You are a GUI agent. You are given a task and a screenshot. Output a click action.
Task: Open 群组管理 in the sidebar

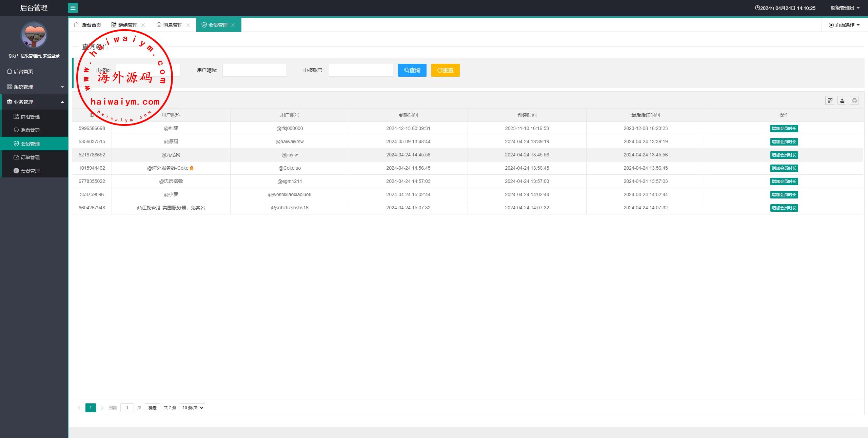click(x=30, y=116)
